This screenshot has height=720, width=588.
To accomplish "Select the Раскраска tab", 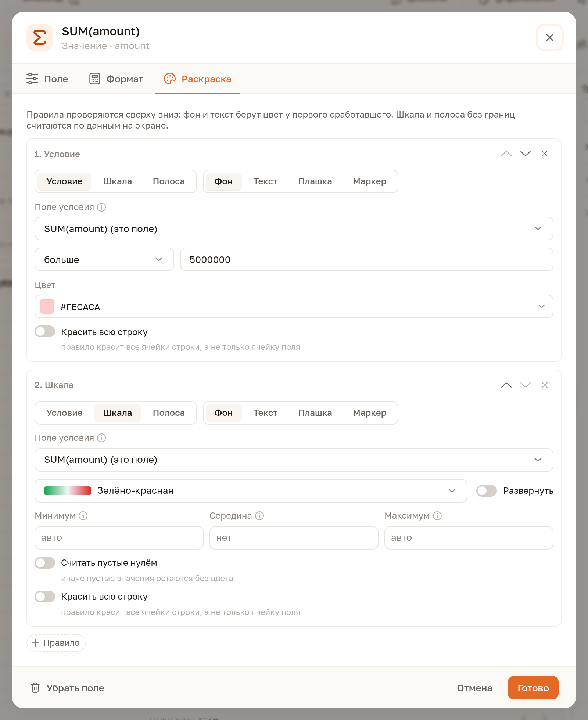I will pyautogui.click(x=198, y=79).
